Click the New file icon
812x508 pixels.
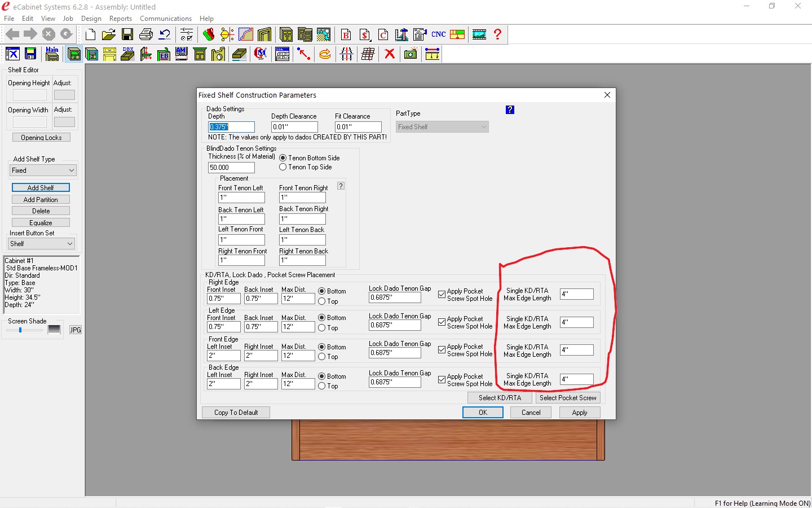(90, 34)
